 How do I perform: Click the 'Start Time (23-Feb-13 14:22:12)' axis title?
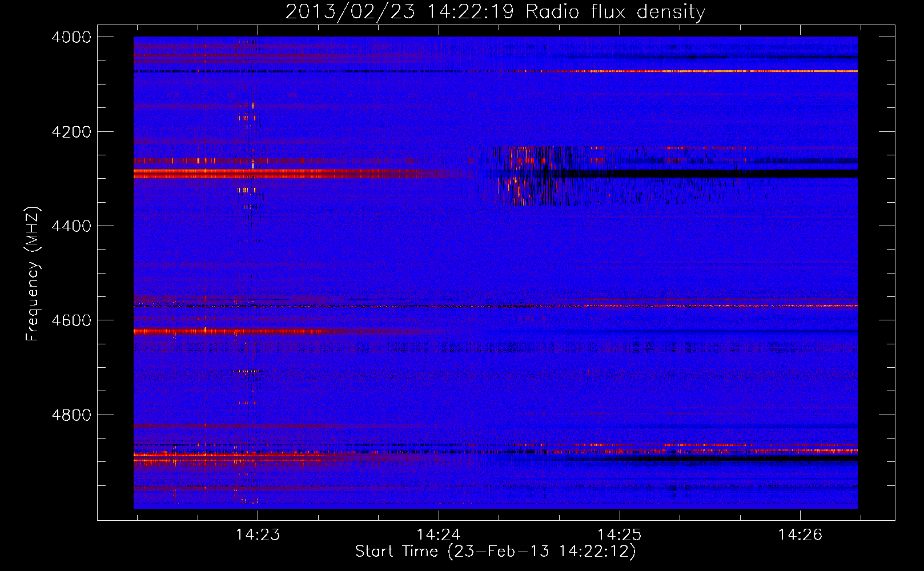click(x=495, y=552)
